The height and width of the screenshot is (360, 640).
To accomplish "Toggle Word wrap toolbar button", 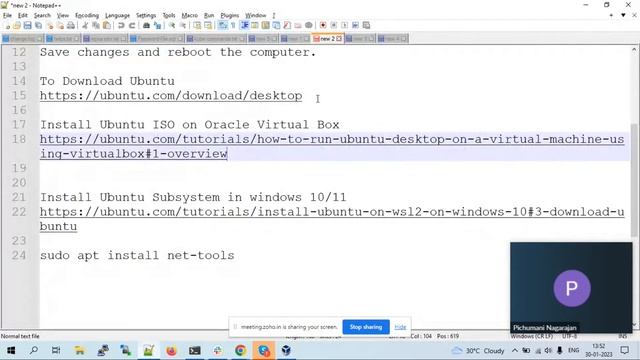I will [223, 25].
